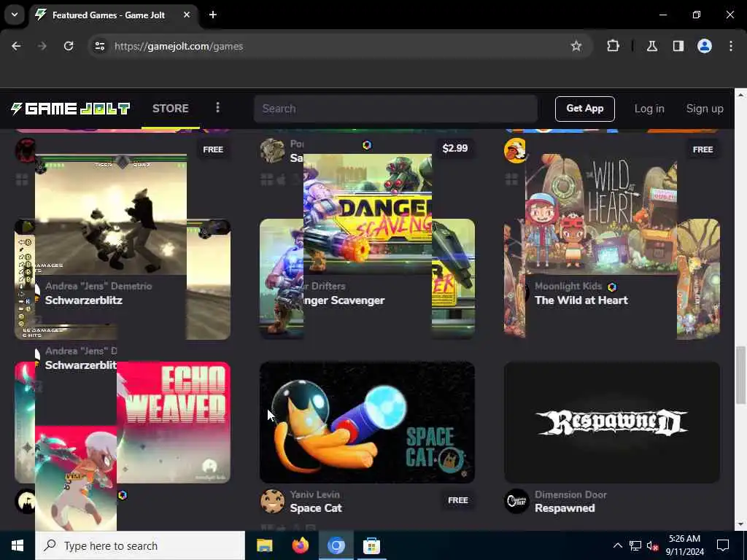Open developer Dimension Door link
Image resolution: width=747 pixels, height=560 pixels.
point(570,495)
